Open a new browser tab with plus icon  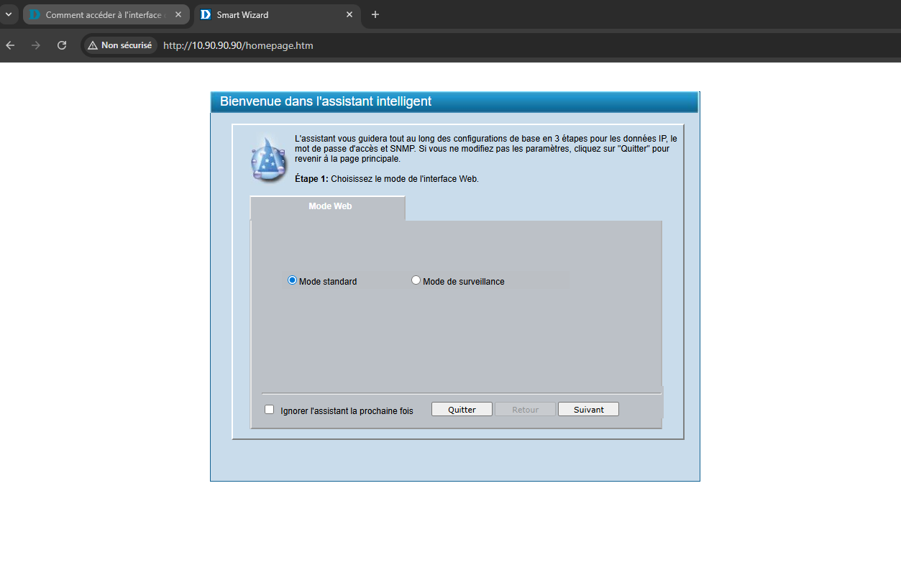[375, 14]
